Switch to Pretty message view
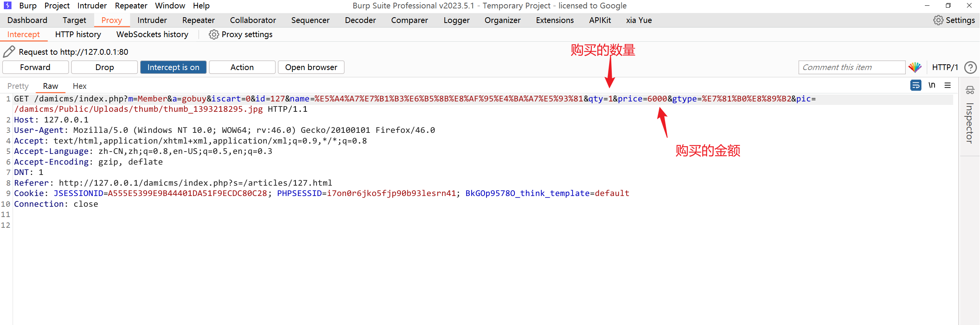Screen dimensions: 980x325 click(18, 86)
